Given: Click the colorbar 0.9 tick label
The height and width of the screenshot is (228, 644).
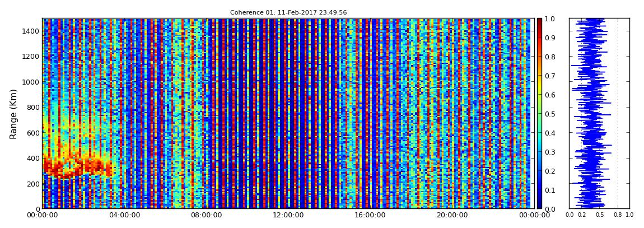Looking at the screenshot, I should [x=549, y=38].
